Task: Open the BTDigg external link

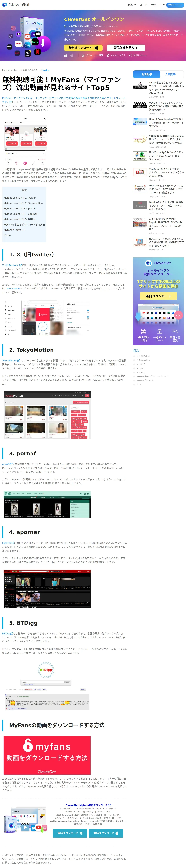Action: coord(8,633)
